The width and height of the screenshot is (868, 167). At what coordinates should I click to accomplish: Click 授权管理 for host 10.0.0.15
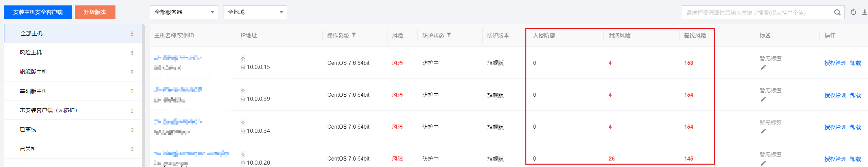835,63
